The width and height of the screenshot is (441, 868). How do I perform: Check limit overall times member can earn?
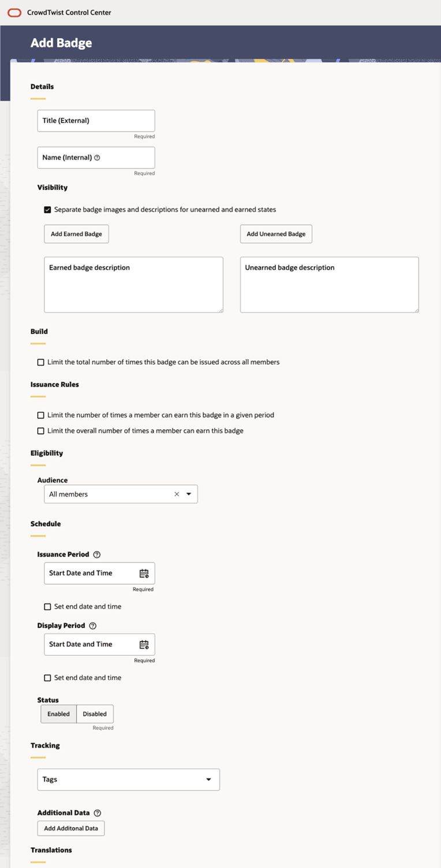click(x=41, y=431)
